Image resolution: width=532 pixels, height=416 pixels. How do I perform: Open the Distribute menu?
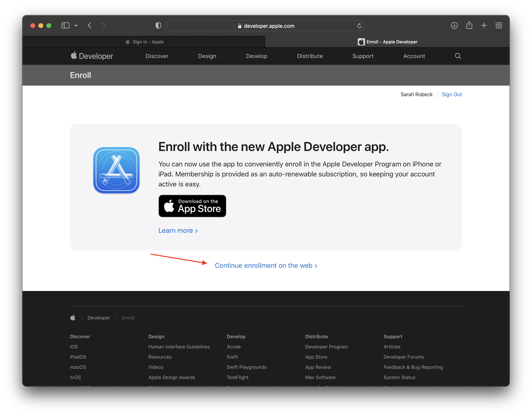[310, 56]
